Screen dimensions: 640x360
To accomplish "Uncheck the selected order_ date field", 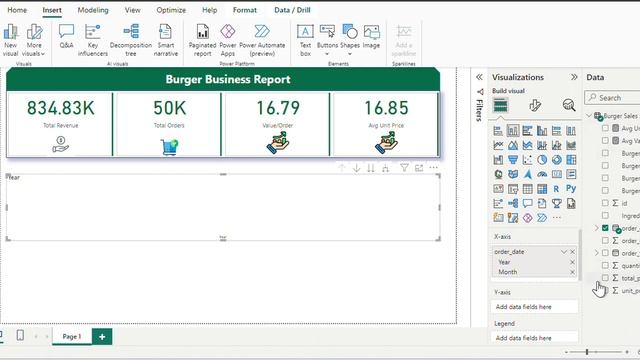I will pyautogui.click(x=605, y=228).
